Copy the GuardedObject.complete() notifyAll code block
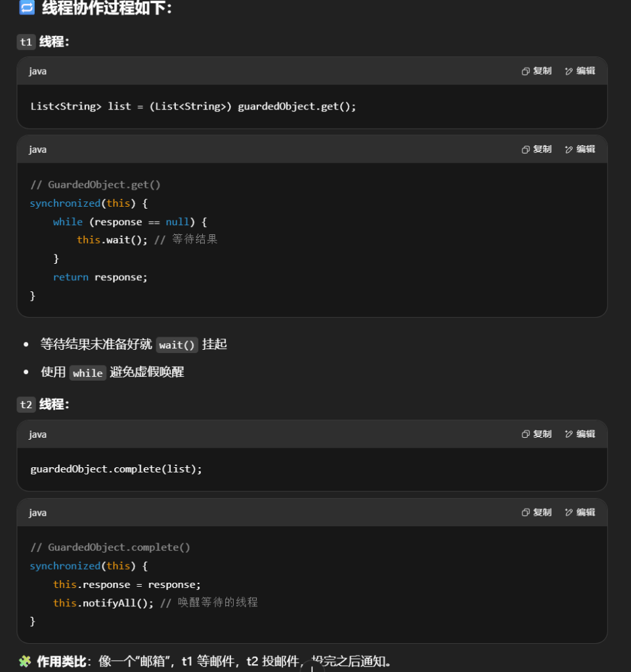Image resolution: width=631 pixels, height=672 pixels. [536, 512]
